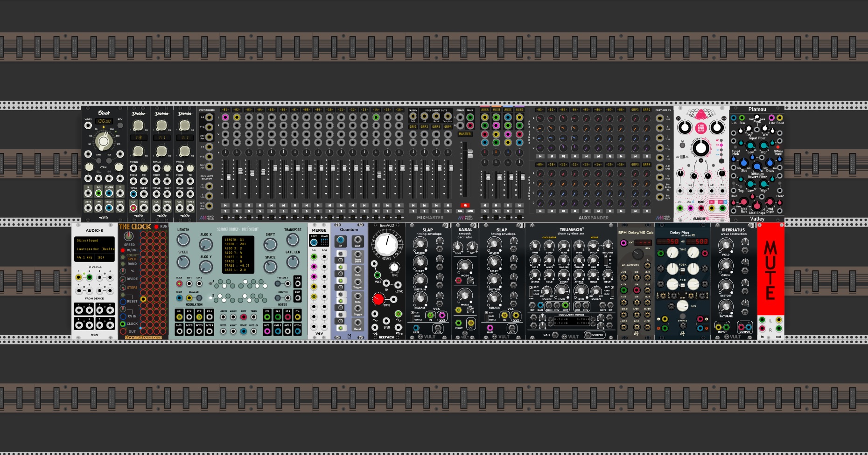Click the Clear button on Plateau

tap(780, 183)
